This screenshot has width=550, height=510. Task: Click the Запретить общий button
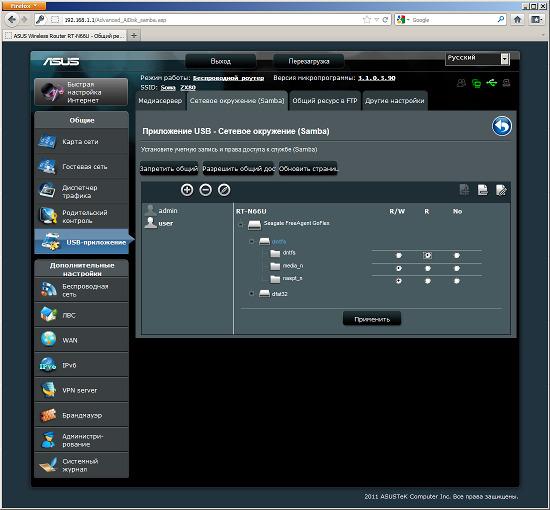point(169,168)
